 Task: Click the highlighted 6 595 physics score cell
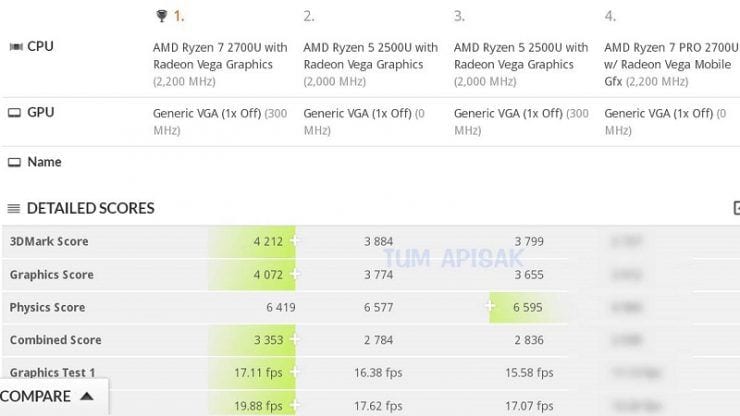click(x=528, y=307)
